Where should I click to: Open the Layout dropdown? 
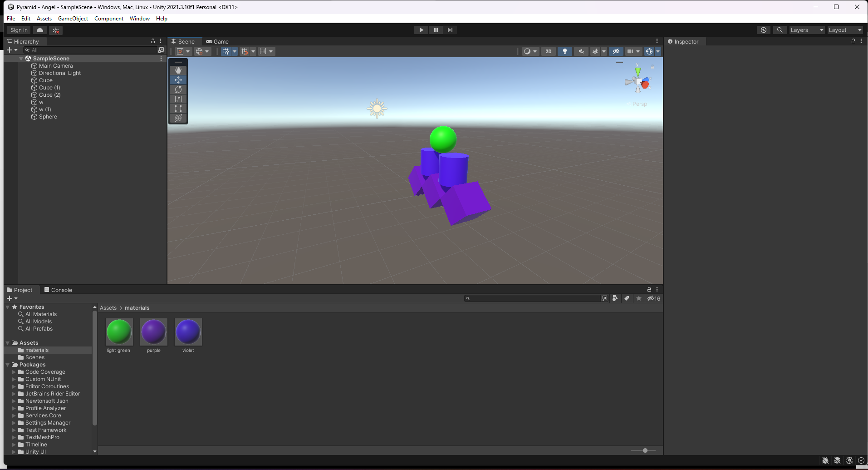tap(844, 30)
